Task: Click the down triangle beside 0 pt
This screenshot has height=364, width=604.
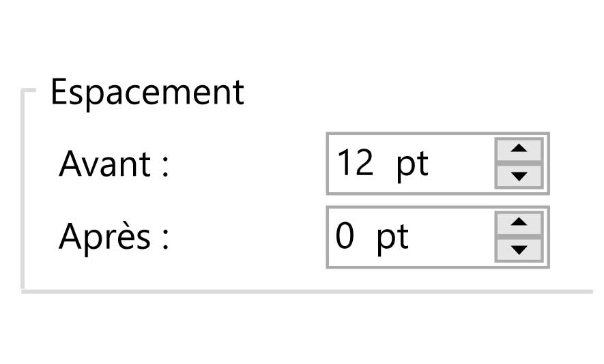Action: pyautogui.click(x=519, y=249)
